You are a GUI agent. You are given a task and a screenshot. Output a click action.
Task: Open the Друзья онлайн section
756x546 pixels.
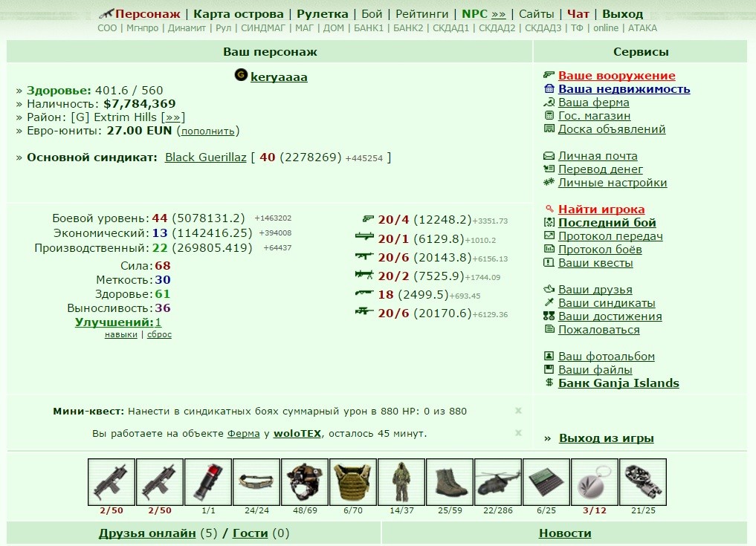pos(147,533)
